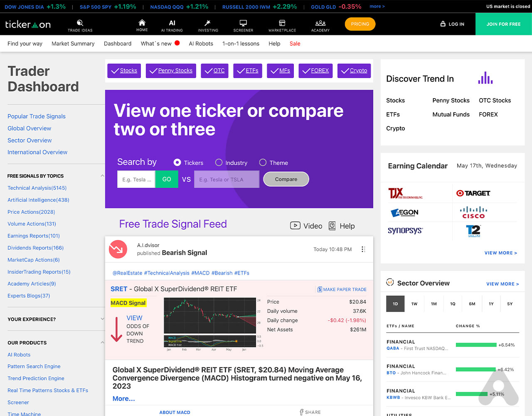
Task: Click the first ticker search field
Action: (x=136, y=179)
